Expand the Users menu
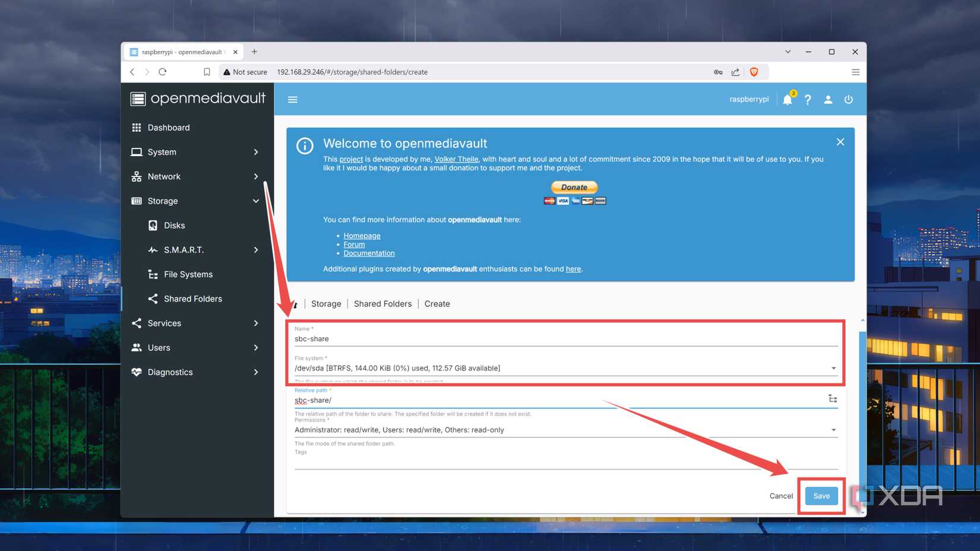 [x=196, y=347]
